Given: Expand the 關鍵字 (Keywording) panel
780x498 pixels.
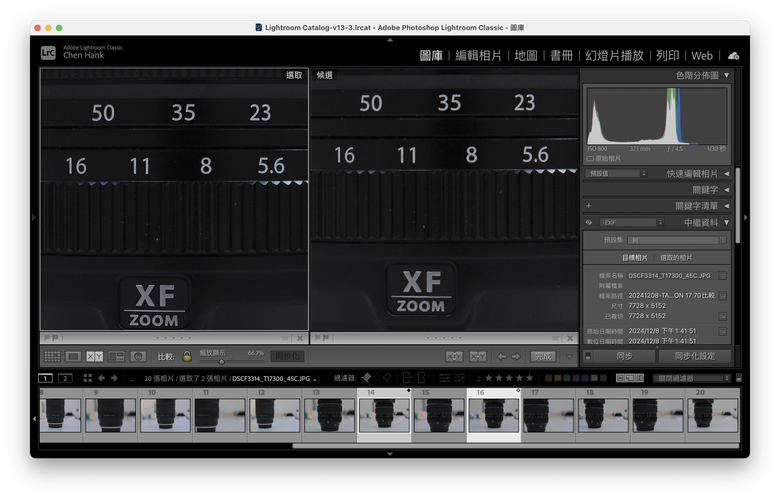Looking at the screenshot, I should coord(727,190).
